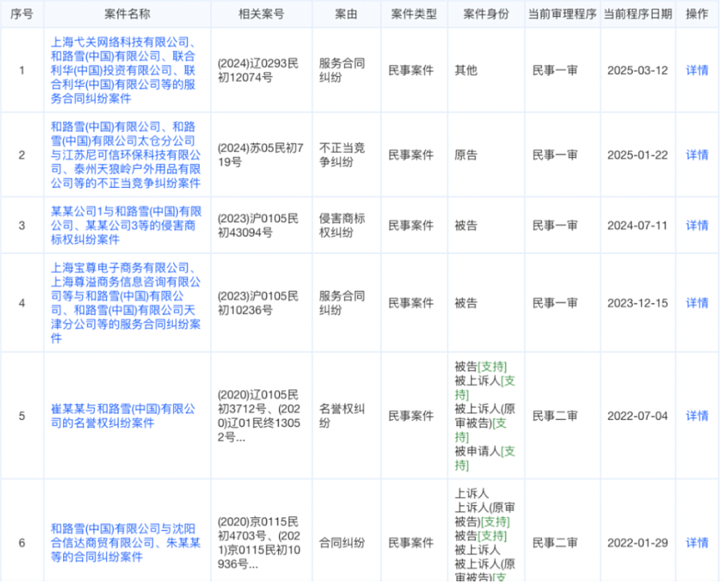Click cause 名誉权纠纷 in row 5

(342, 416)
